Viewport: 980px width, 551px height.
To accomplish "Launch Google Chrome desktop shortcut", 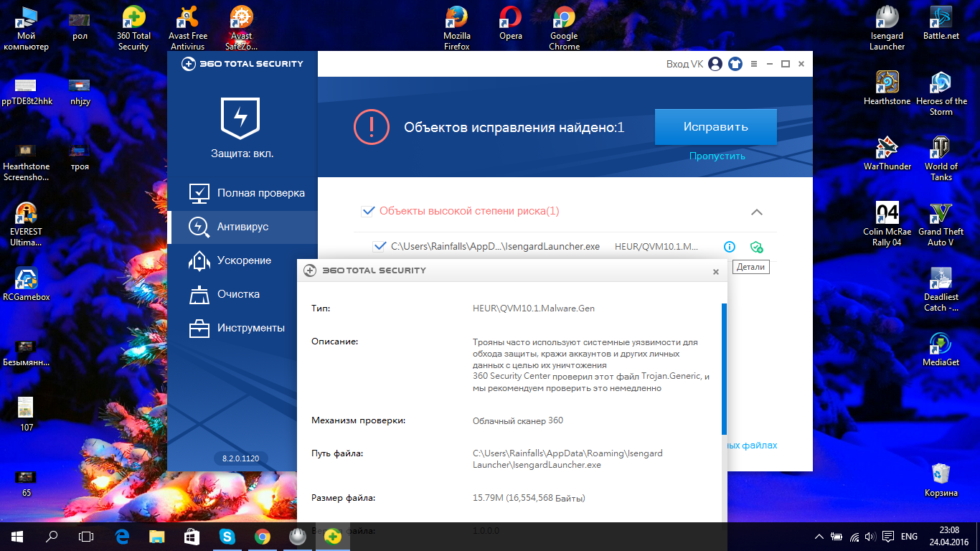I will click(x=564, y=29).
